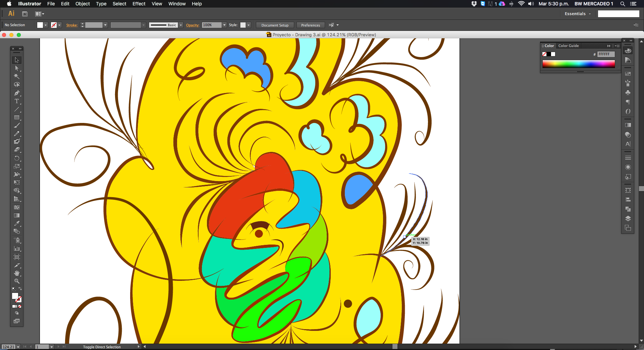Switch to the Color Guide tab
Image resolution: width=644 pixels, height=350 pixels.
point(568,46)
